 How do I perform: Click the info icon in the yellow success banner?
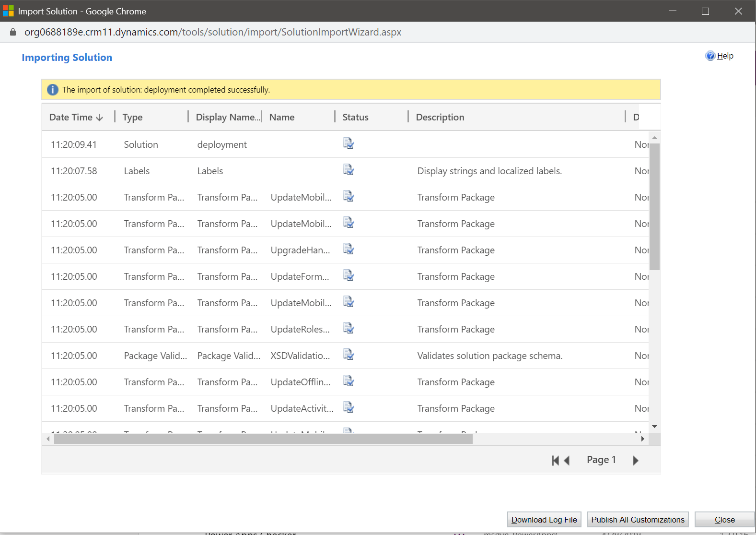(53, 90)
